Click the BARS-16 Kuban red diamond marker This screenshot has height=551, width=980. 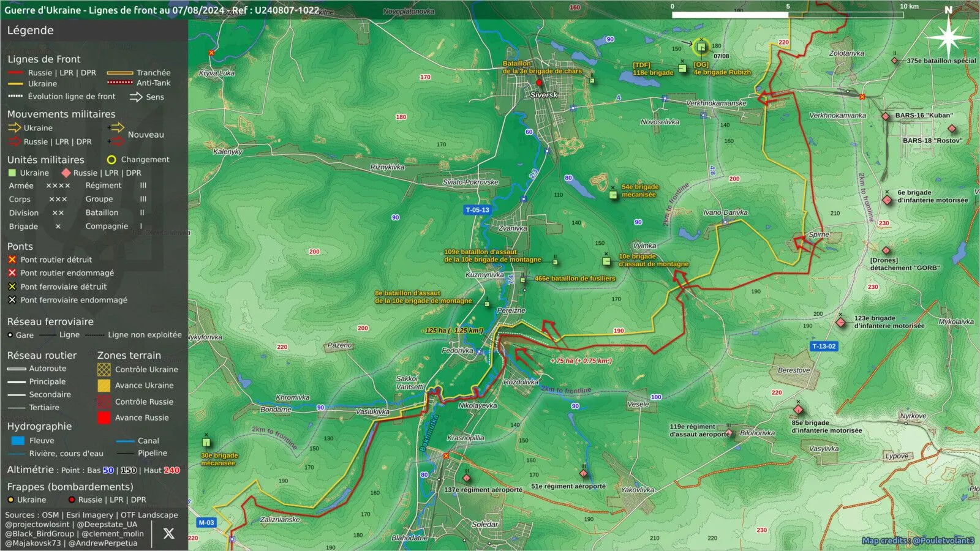click(886, 116)
